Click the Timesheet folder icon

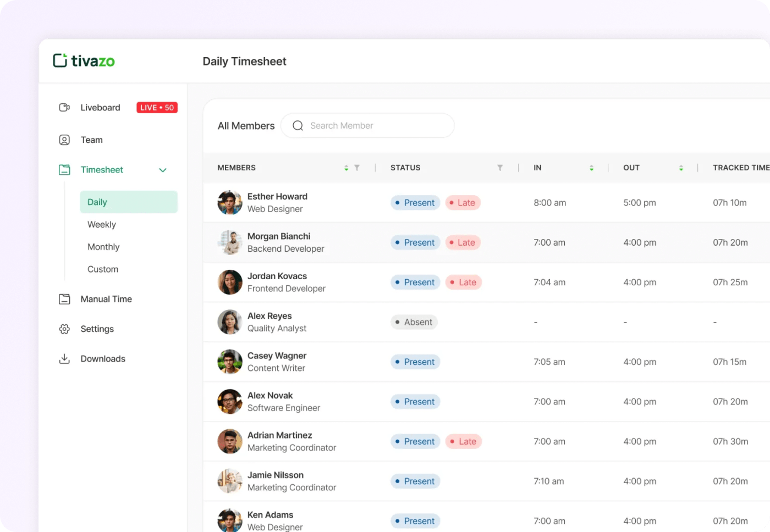64,169
